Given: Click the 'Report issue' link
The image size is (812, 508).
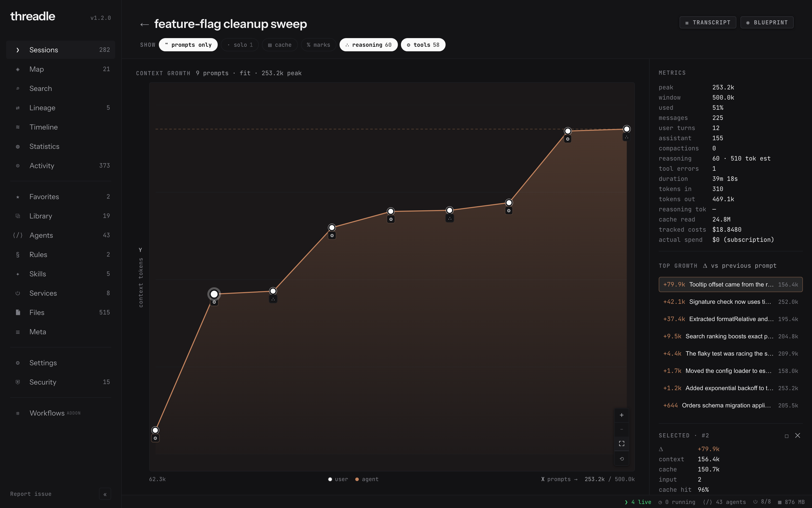Looking at the screenshot, I should tap(31, 494).
